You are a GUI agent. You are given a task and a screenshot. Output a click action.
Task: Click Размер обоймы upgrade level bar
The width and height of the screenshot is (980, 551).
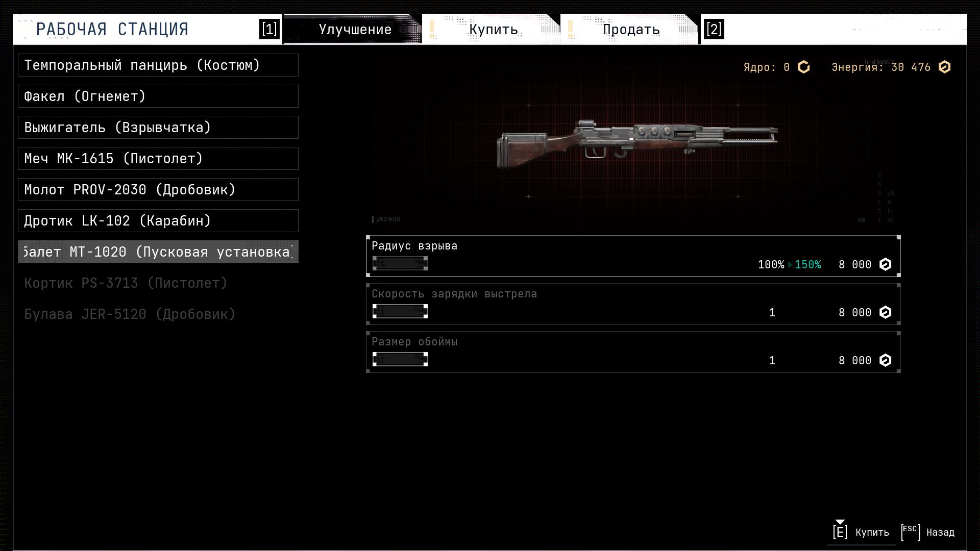click(x=400, y=359)
